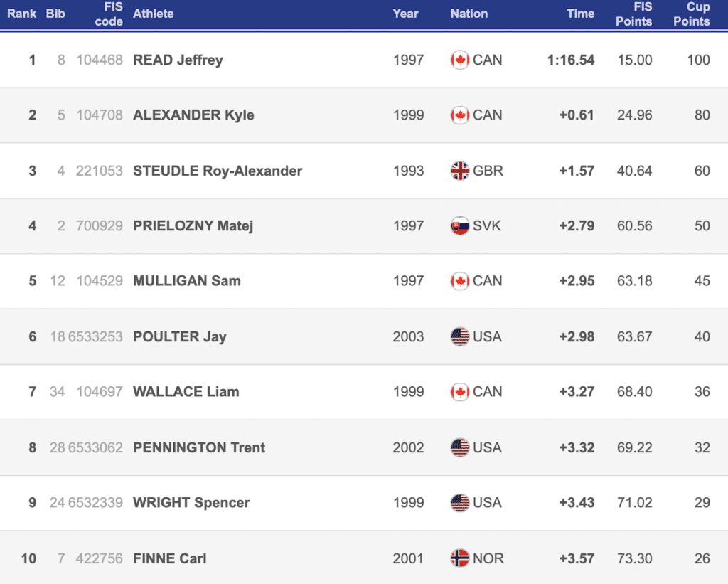Click the Canadian flag in Kyle Alexander's row
728x584 pixels.
459,115
